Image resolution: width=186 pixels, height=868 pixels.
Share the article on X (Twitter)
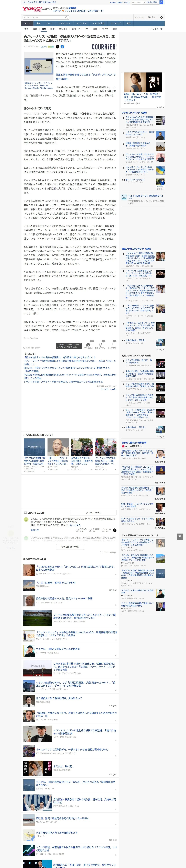57,47
